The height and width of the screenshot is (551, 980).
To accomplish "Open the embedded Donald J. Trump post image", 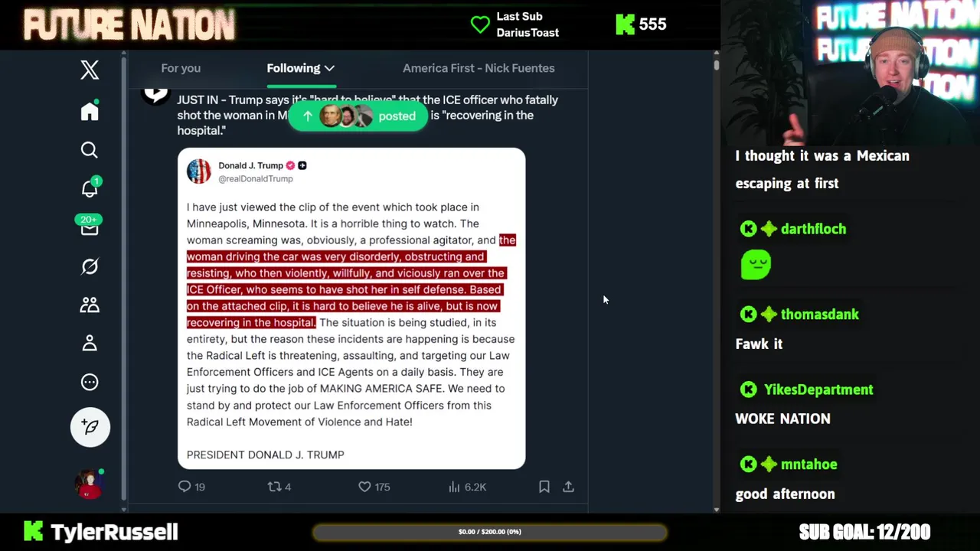I will pyautogui.click(x=351, y=308).
